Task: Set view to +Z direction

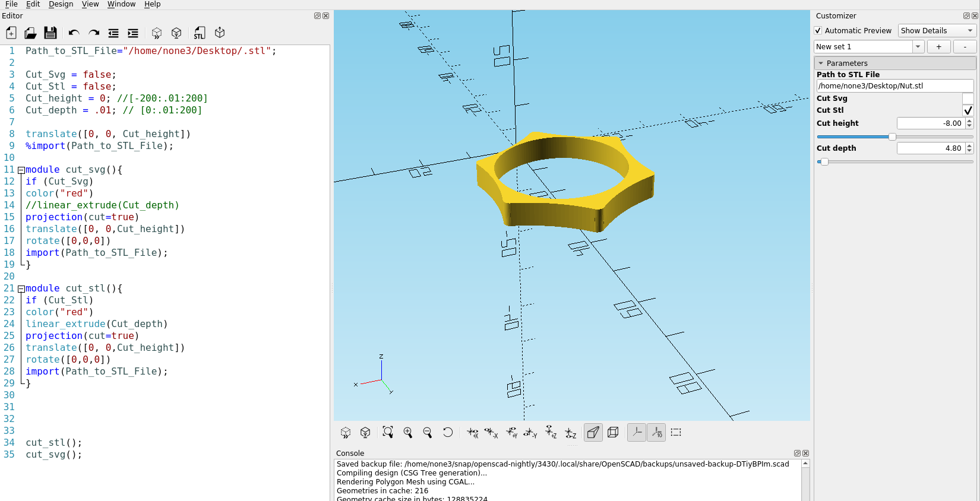Action: 551,432
